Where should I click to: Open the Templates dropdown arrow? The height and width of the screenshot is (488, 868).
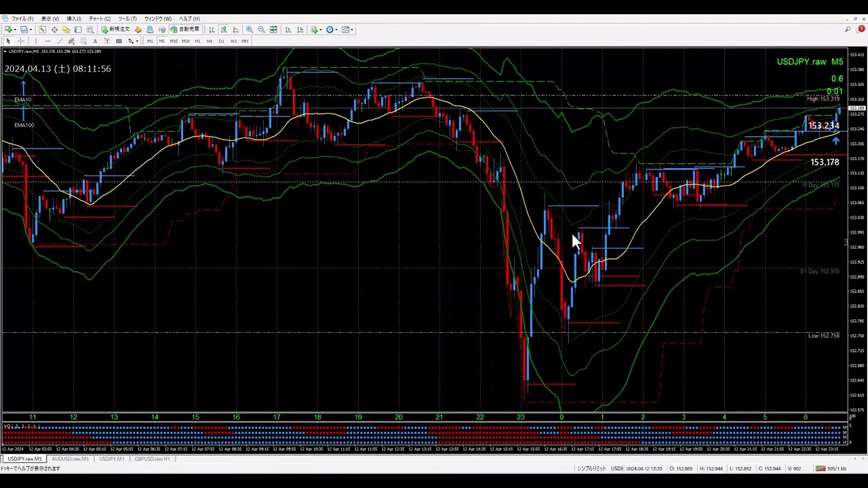coord(352,30)
